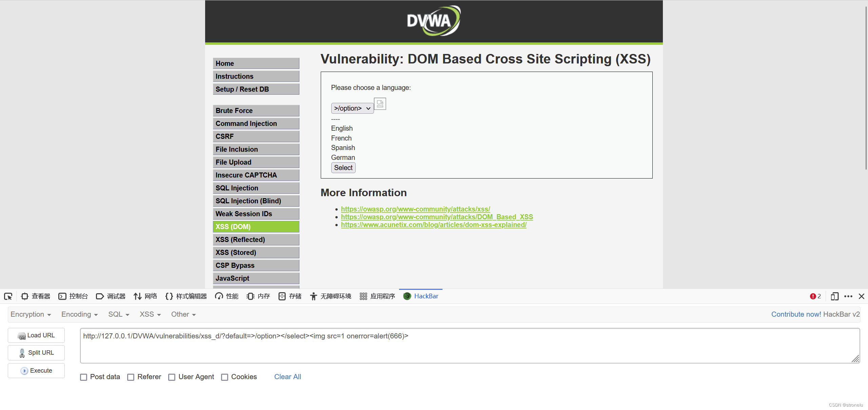Open the language select dropdown
This screenshot has height=410, width=868.
pyautogui.click(x=352, y=108)
